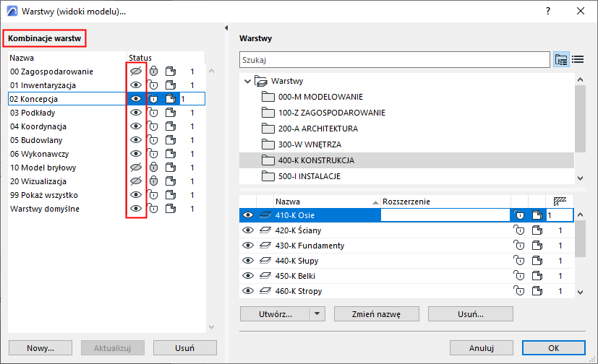
Task: Switch to flat list view of layers
Action: tap(578, 59)
